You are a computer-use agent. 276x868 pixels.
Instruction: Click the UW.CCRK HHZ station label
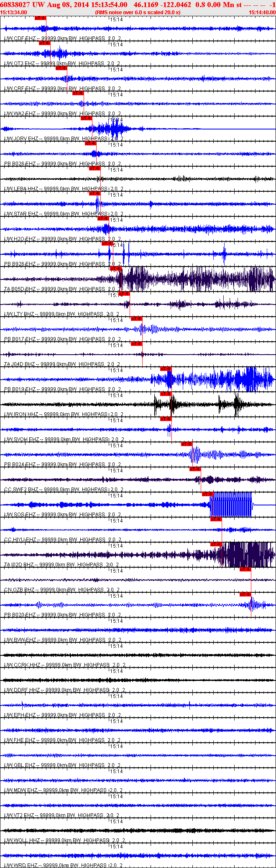[22, 665]
